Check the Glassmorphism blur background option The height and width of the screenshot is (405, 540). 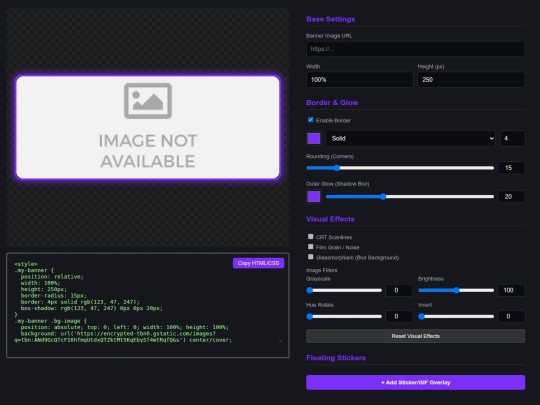(311, 257)
